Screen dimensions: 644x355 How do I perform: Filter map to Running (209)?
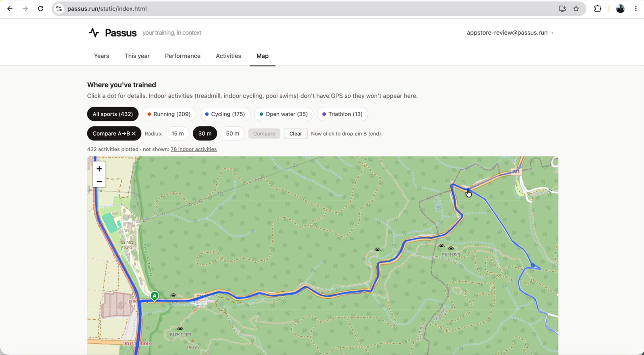coord(169,114)
